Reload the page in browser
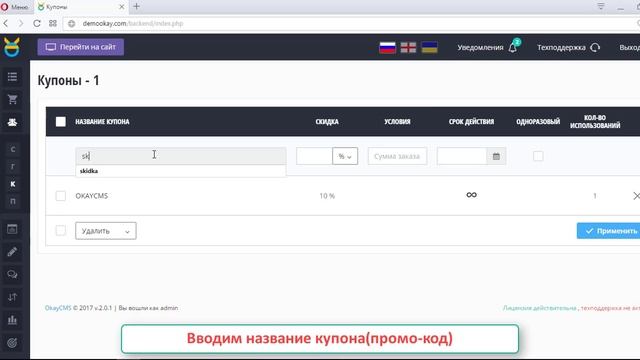Screen dimensions: 640x360 [x=37, y=23]
